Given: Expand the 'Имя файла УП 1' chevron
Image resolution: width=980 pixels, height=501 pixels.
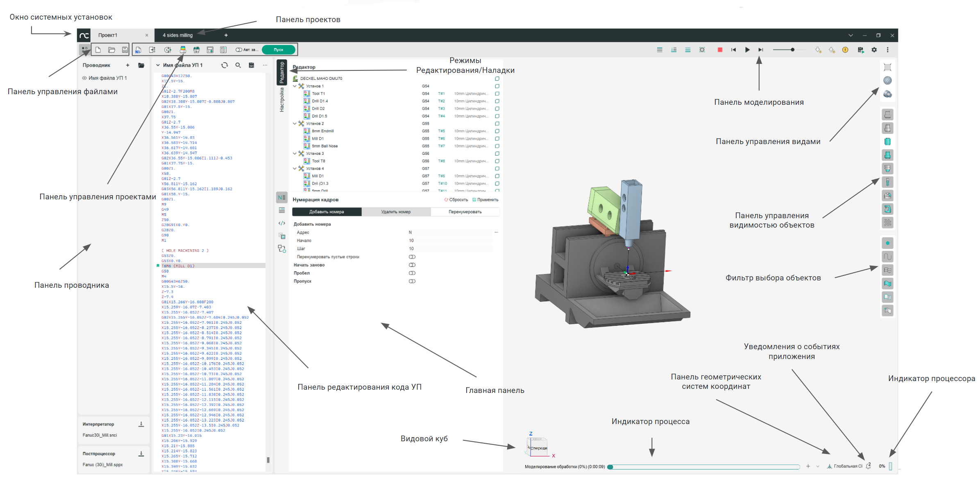Looking at the screenshot, I should (x=158, y=65).
